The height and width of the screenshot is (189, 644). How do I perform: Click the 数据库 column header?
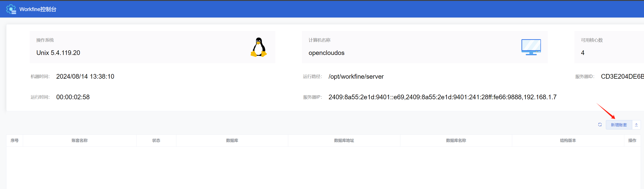pos(232,140)
